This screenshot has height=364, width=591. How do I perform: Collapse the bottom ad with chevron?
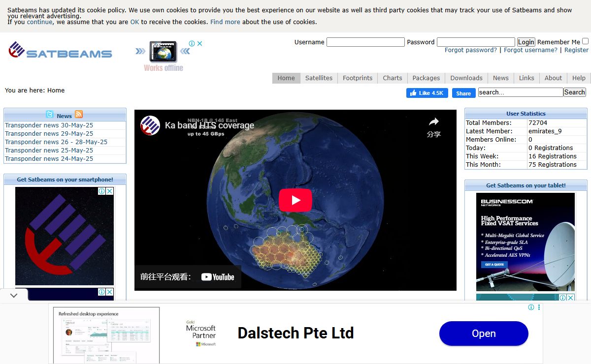[x=14, y=295]
